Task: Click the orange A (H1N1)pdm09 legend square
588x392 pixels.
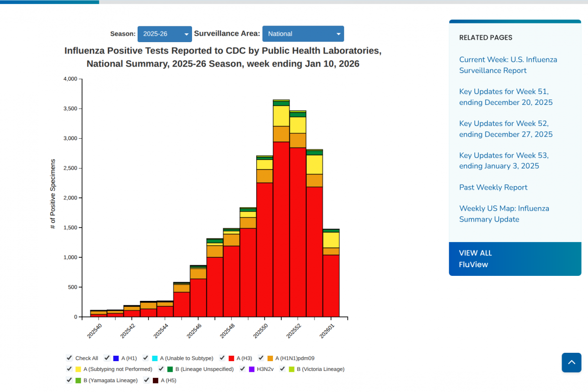Action: (x=270, y=358)
